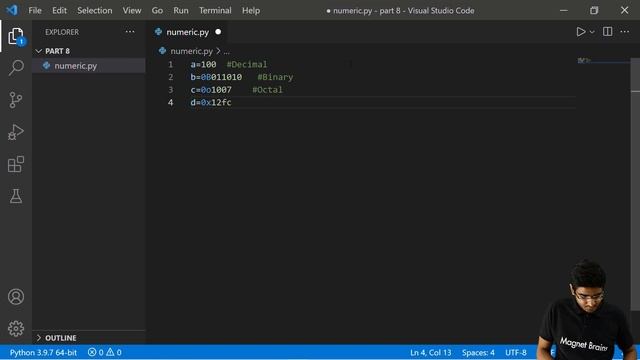This screenshot has width=640, height=360.
Task: Change indentation via Spaces: 4
Action: click(478, 352)
